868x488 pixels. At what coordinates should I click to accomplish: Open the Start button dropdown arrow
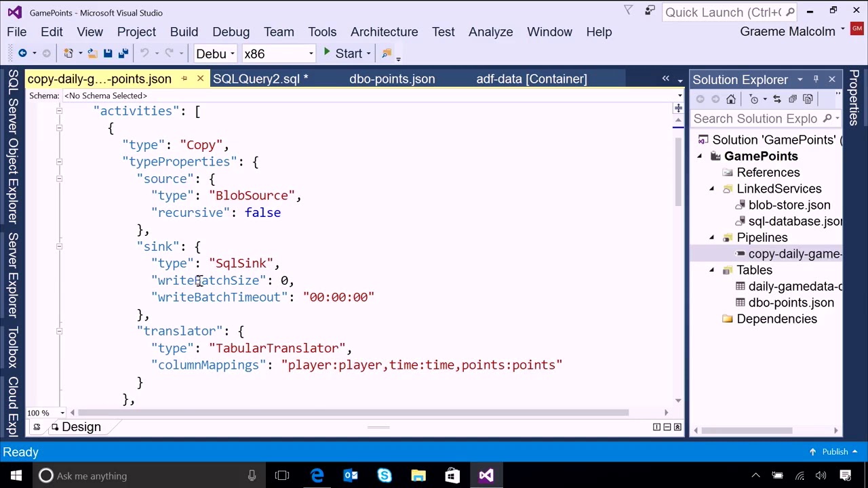click(369, 54)
